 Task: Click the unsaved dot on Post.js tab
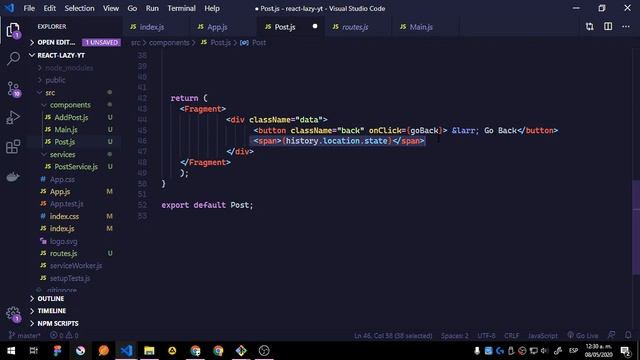point(315,27)
